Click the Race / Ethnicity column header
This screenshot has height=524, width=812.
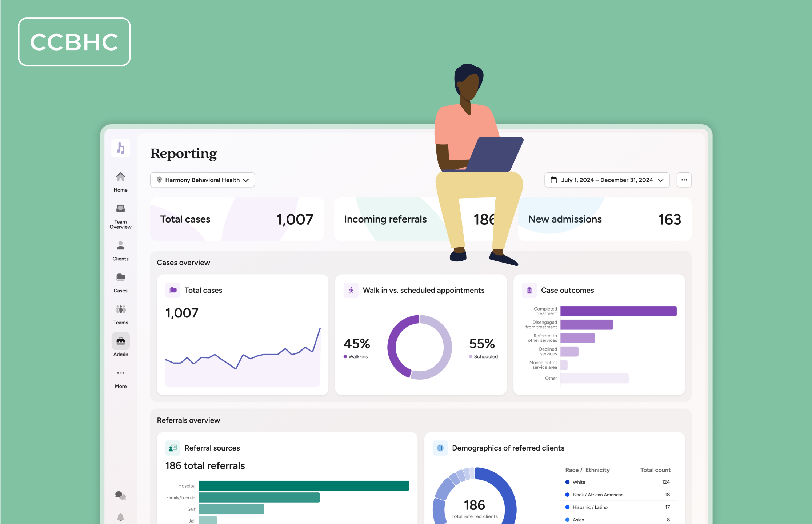587,470
